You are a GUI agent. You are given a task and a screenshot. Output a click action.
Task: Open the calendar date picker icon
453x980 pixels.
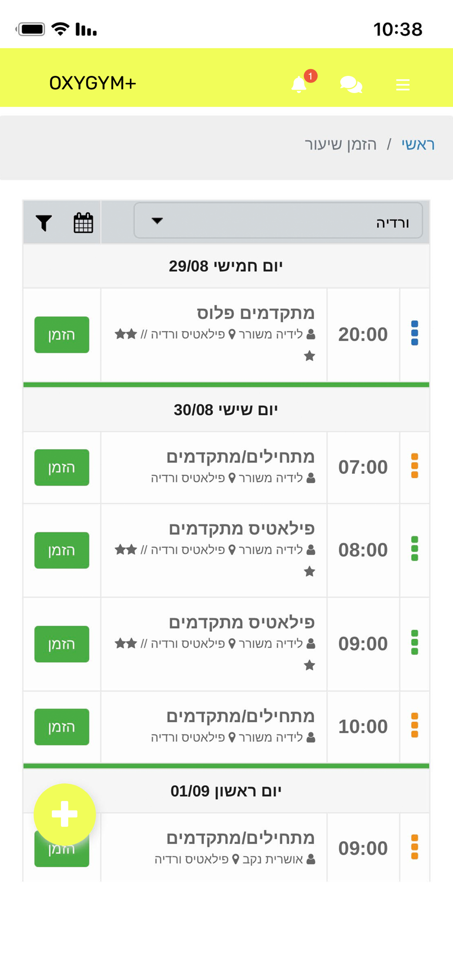83,223
